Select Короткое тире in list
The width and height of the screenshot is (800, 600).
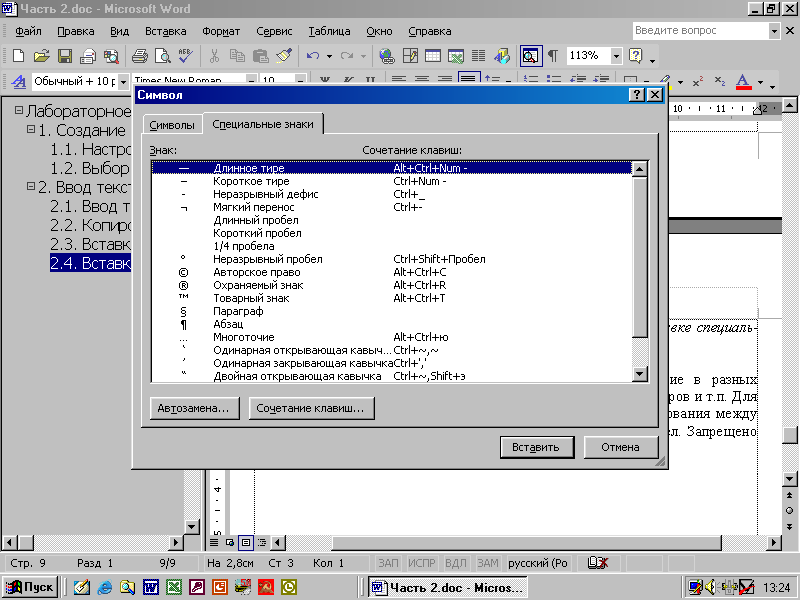[391, 181]
